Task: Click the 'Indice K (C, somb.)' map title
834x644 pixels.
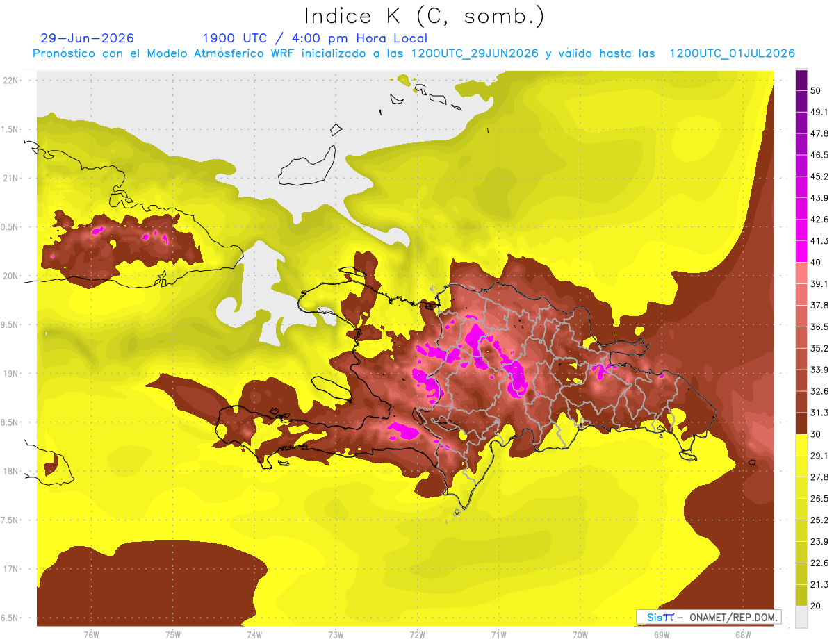Action: [x=425, y=15]
